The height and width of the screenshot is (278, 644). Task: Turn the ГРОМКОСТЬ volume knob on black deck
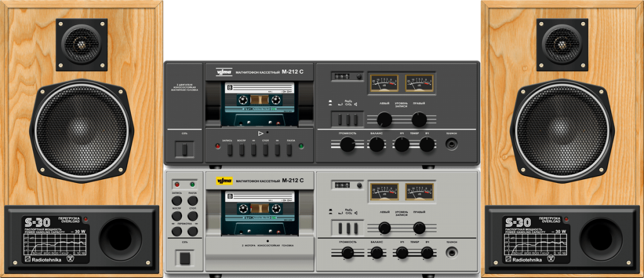pyautogui.click(x=347, y=145)
